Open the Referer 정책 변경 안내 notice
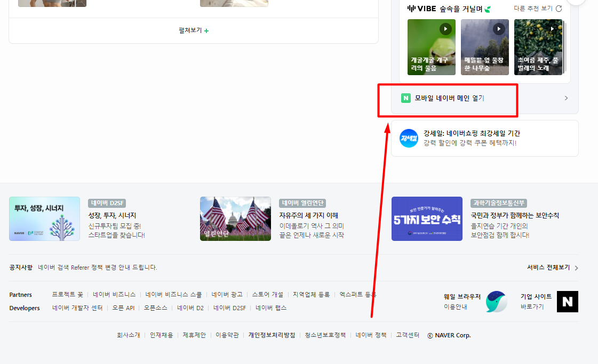Viewport: 598px width, 364px height. [98, 268]
